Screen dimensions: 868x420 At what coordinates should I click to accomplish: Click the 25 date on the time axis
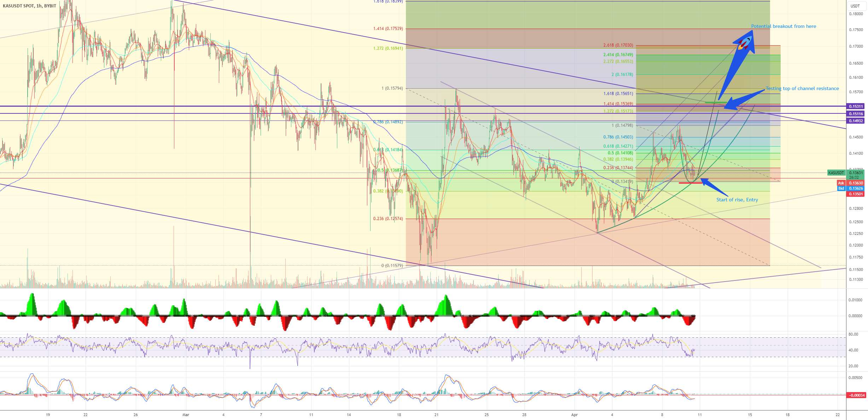click(x=487, y=415)
